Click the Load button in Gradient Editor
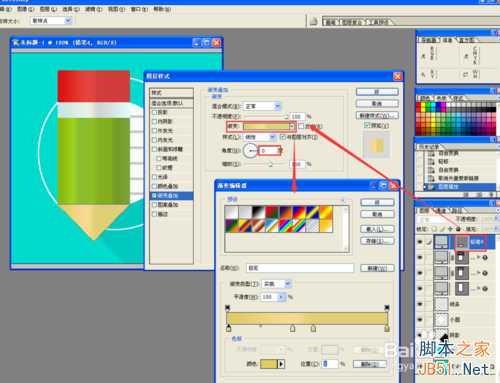 coord(377,229)
